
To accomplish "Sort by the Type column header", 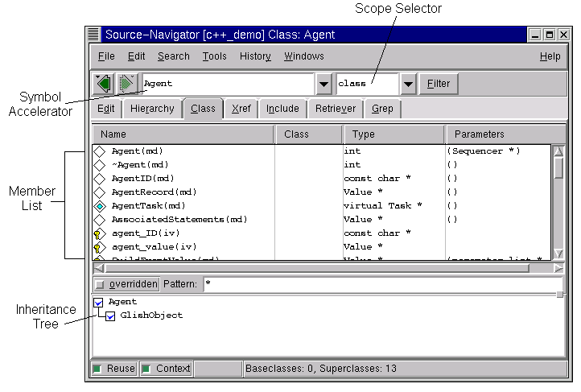I will [394, 134].
